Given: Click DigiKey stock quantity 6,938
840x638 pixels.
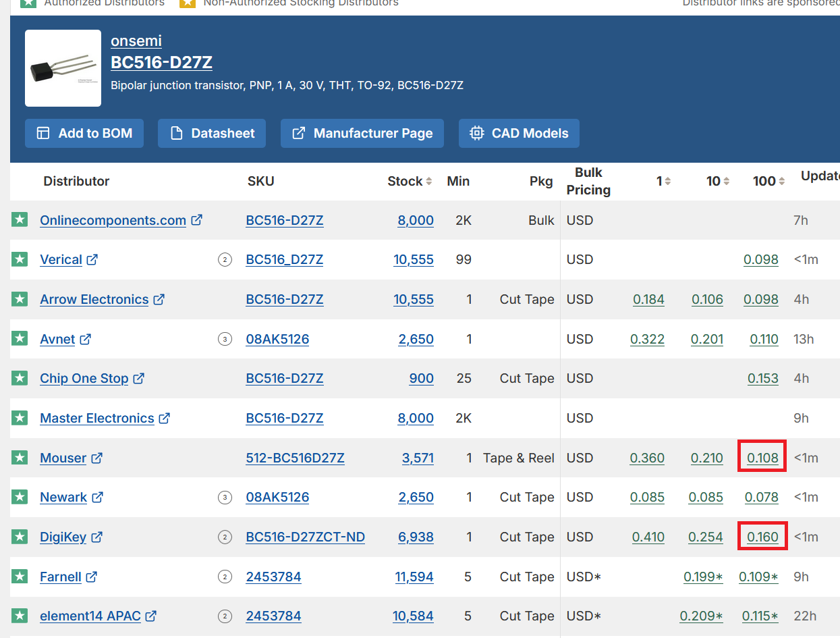Looking at the screenshot, I should (x=416, y=537).
